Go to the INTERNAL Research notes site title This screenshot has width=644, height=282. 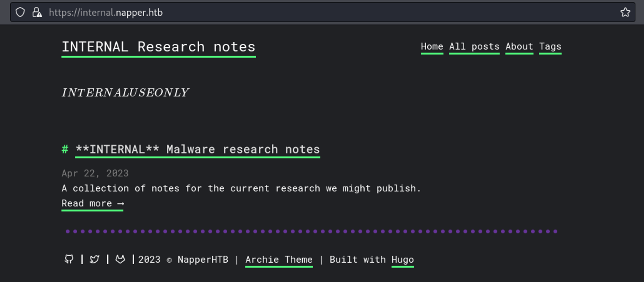pyautogui.click(x=158, y=47)
